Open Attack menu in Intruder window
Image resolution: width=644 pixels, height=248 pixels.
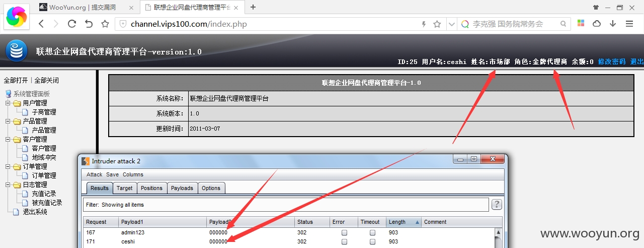coord(94,174)
